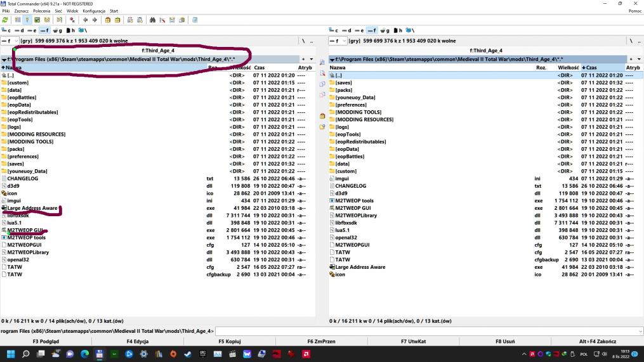This screenshot has width=644, height=362.
Task: Click the Windows Start button
Action: (11, 354)
